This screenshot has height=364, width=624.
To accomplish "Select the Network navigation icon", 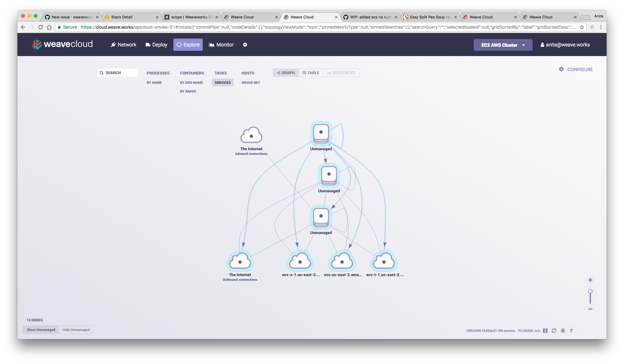I will point(113,45).
